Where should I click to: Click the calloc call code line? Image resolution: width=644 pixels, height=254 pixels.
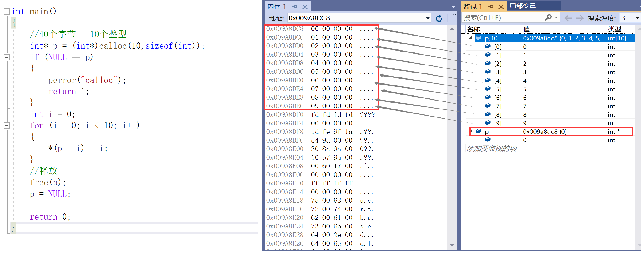[117, 46]
